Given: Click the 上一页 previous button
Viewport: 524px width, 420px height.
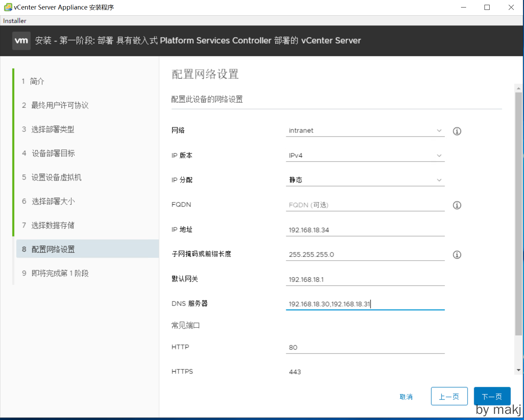Looking at the screenshot, I should (x=449, y=397).
